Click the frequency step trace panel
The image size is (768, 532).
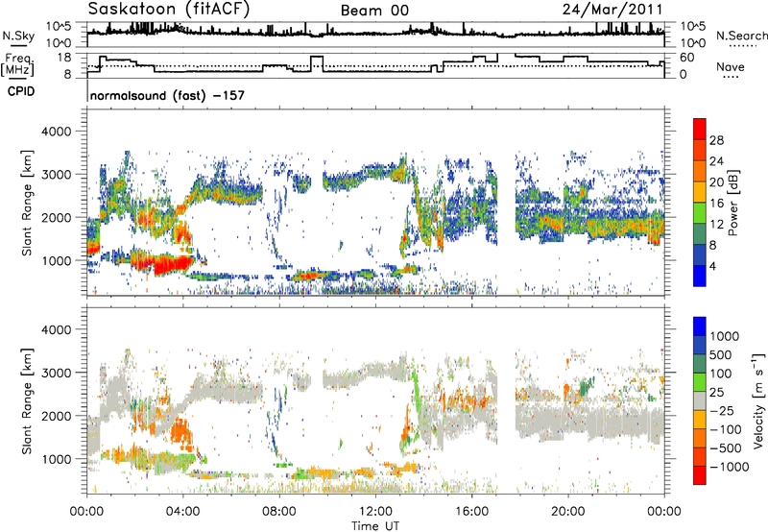coord(375,65)
